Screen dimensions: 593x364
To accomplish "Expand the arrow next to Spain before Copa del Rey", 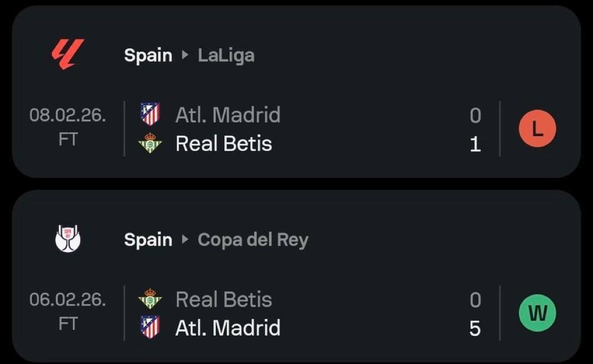I will tap(185, 240).
